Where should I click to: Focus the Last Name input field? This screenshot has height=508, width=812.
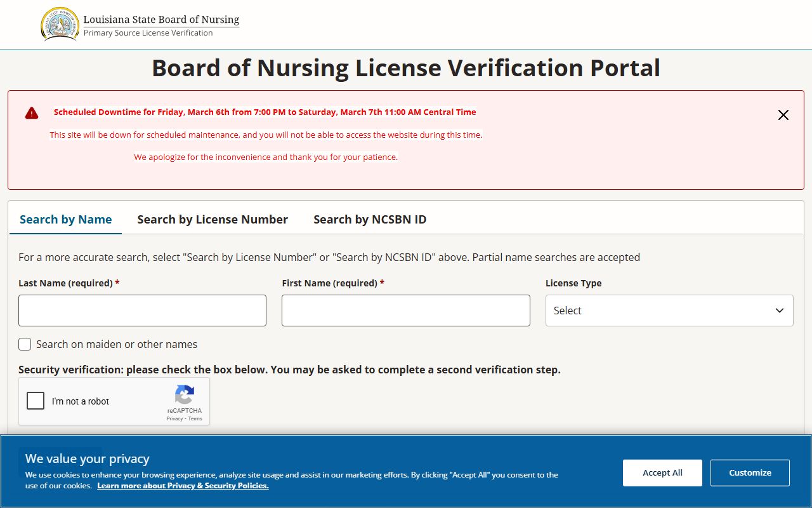142,311
